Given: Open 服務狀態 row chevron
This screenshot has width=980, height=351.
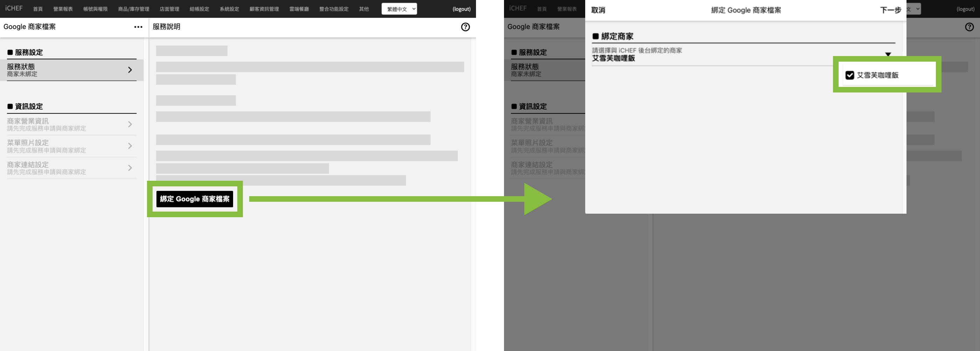Looking at the screenshot, I should pos(130,70).
